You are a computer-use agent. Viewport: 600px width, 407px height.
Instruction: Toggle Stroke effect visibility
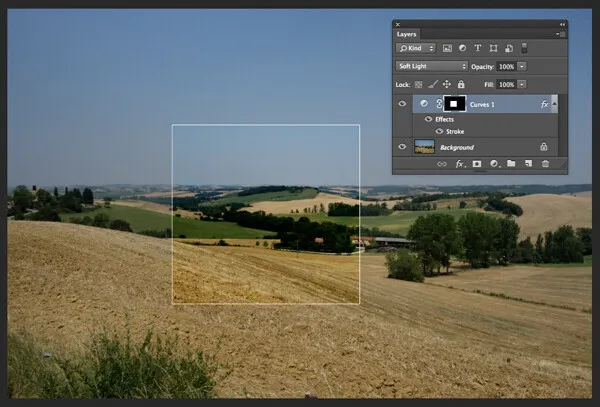pos(437,131)
